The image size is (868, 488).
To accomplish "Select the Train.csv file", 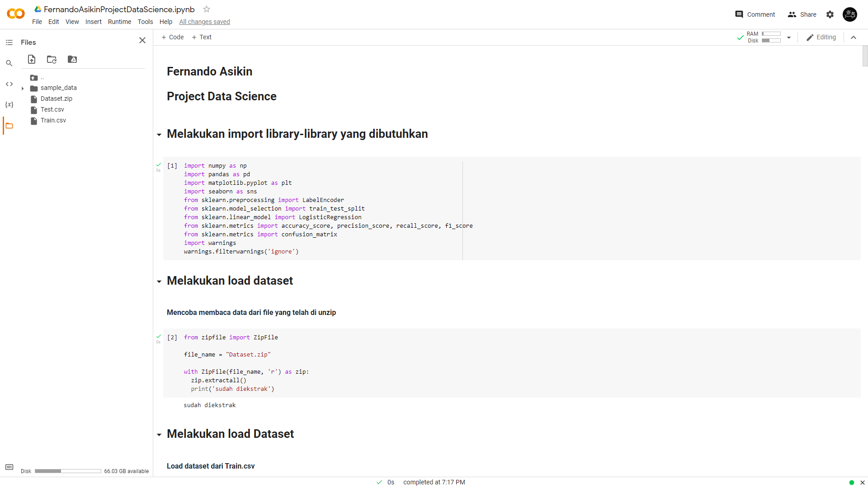I will click(53, 120).
